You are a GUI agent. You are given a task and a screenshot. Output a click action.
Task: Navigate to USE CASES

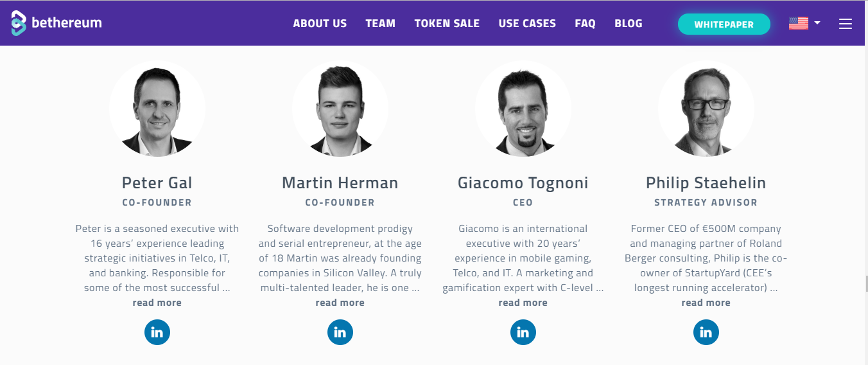click(527, 23)
